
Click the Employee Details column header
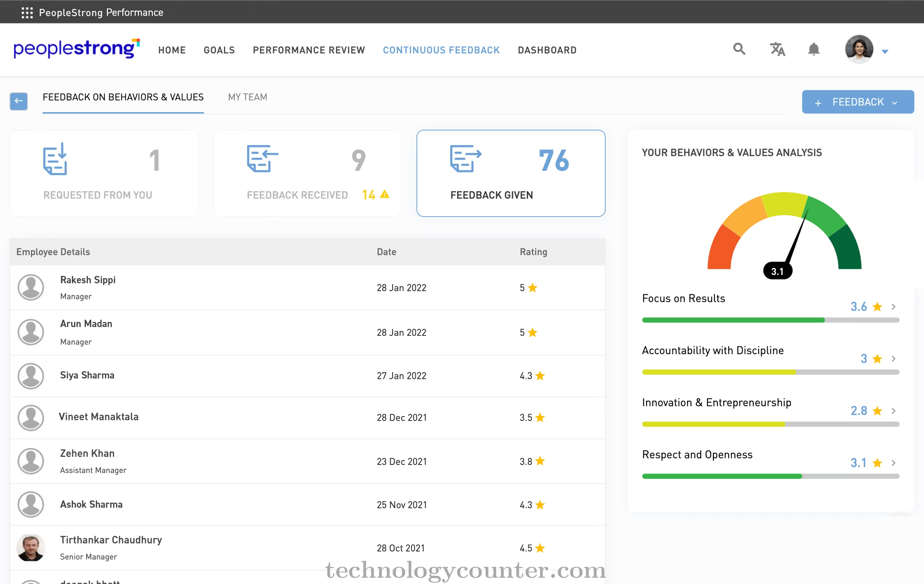click(x=53, y=252)
